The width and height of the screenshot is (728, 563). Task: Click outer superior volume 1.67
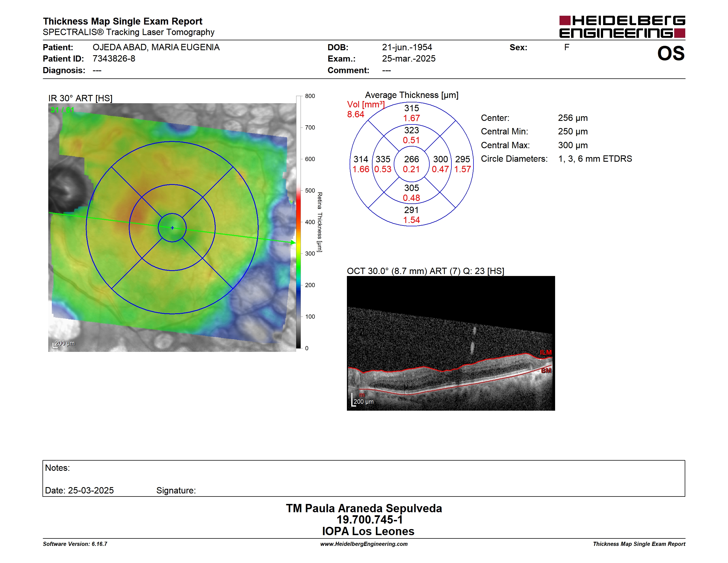point(411,118)
